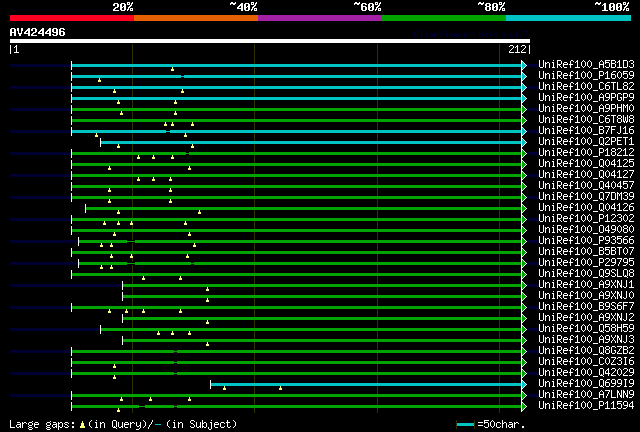The width and height of the screenshot is (640, 432).
Task: Click the UniRef100_Q699I9 label
Action: click(x=586, y=384)
